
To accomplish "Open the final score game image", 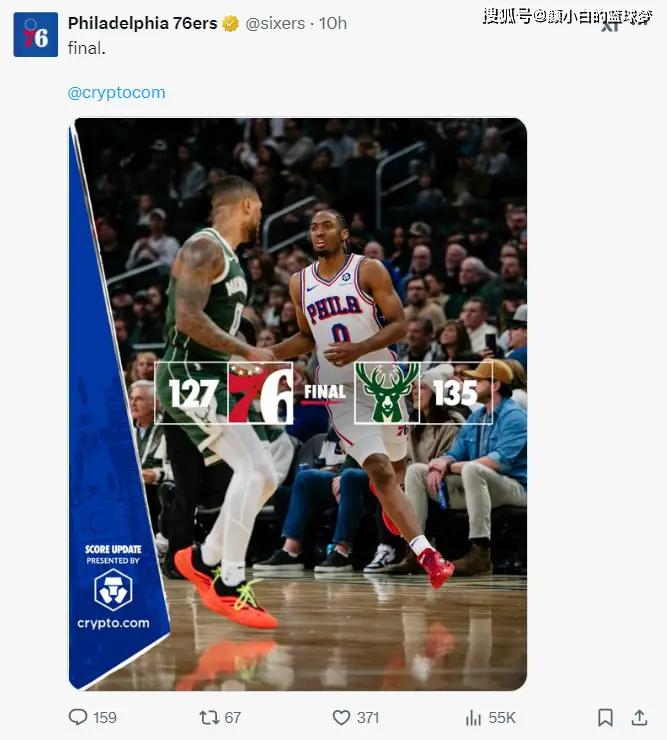I will [298, 404].
